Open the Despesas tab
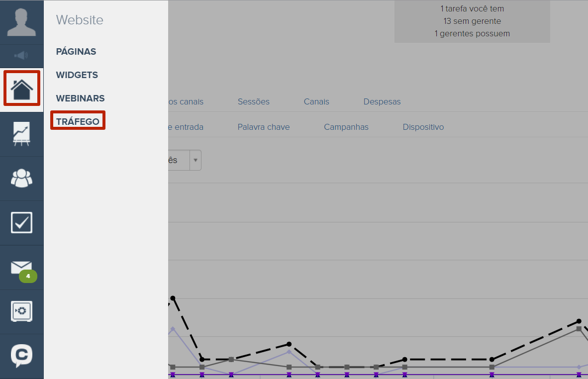Image resolution: width=588 pixels, height=379 pixels. [x=382, y=101]
